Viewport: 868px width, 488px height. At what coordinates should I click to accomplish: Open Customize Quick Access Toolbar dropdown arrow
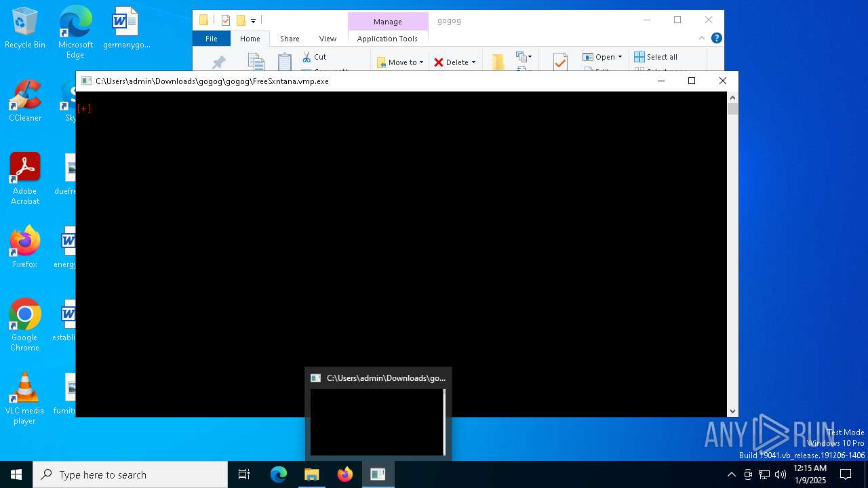tap(253, 21)
